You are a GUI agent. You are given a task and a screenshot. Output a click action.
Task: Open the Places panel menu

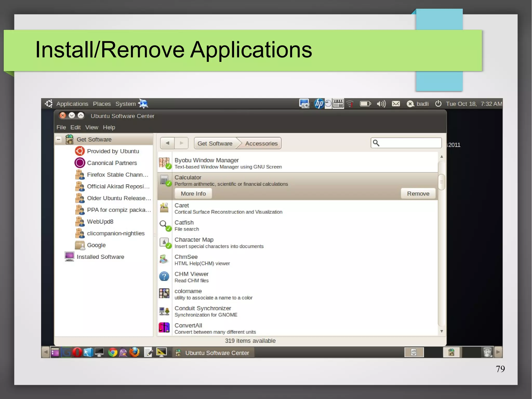tap(102, 104)
